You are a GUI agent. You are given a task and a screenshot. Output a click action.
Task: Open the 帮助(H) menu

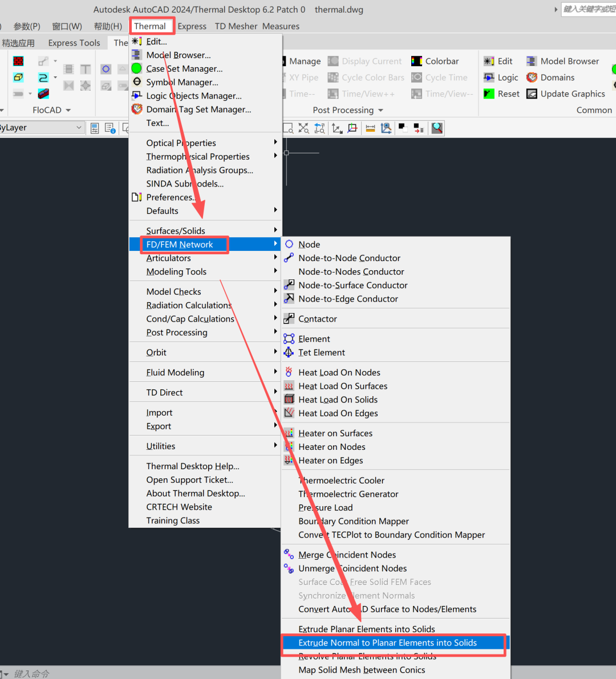click(108, 26)
